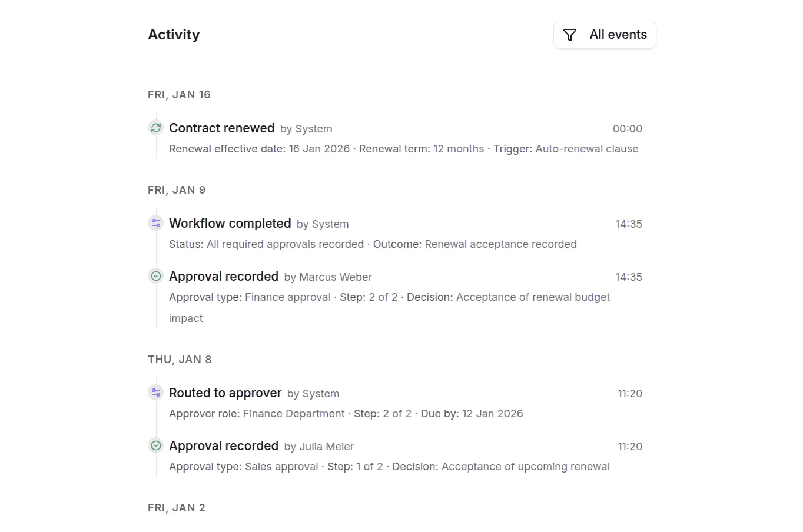This screenshot has height=532, width=803.
Task: Click the Thu, Jan 8 date header
Action: click(x=180, y=360)
